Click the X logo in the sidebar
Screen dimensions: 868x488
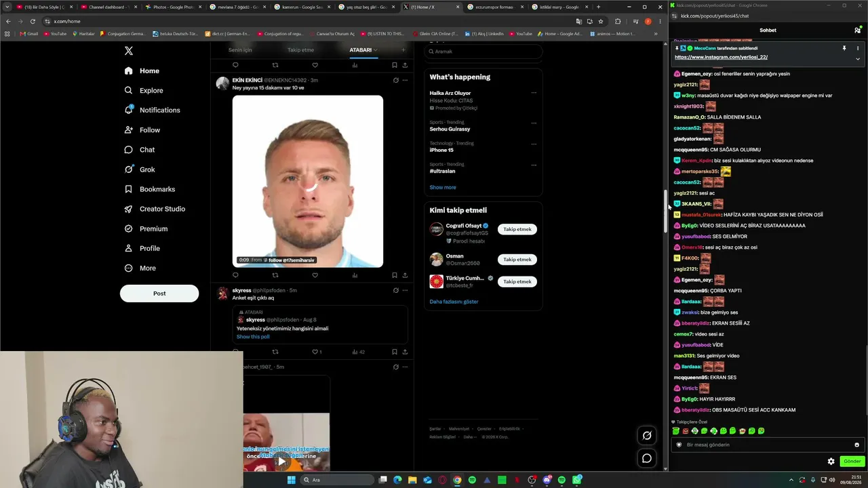click(x=129, y=51)
